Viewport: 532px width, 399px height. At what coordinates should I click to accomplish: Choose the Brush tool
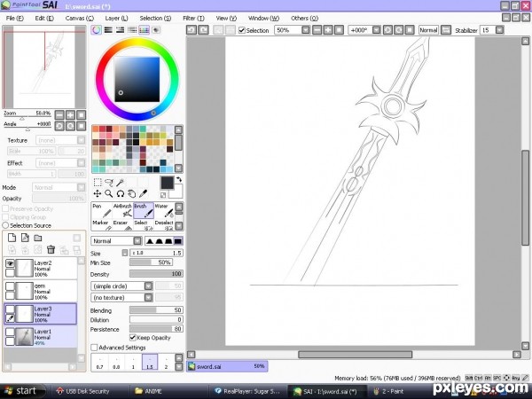pos(144,211)
